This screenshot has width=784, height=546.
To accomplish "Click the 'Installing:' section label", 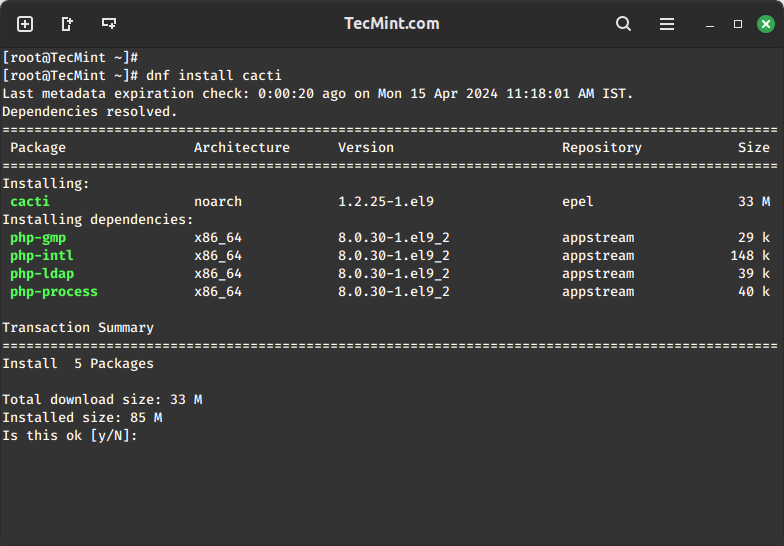I will point(46,184).
